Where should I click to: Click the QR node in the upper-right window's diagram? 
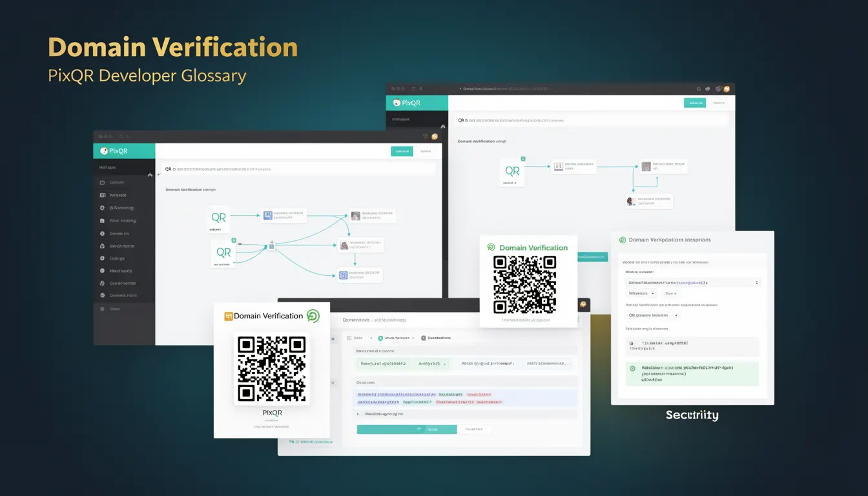tap(512, 172)
